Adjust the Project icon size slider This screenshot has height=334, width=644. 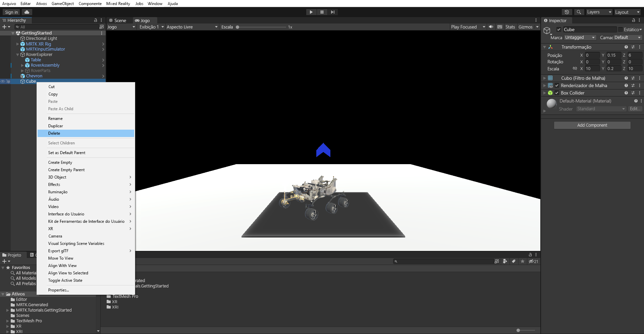[x=518, y=330]
